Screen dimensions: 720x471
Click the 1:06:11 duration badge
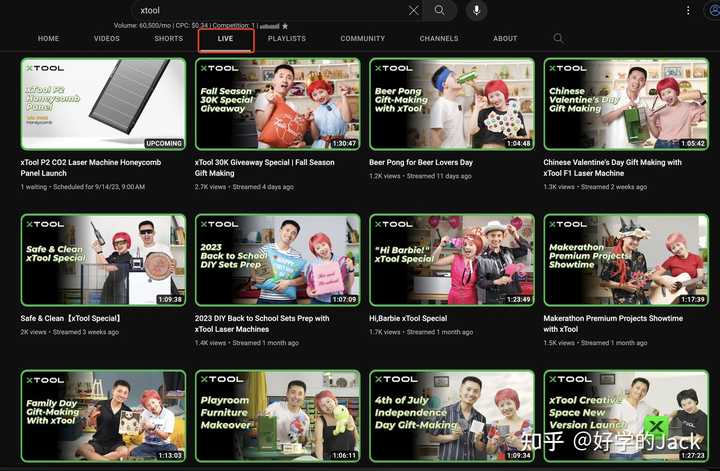pos(344,455)
